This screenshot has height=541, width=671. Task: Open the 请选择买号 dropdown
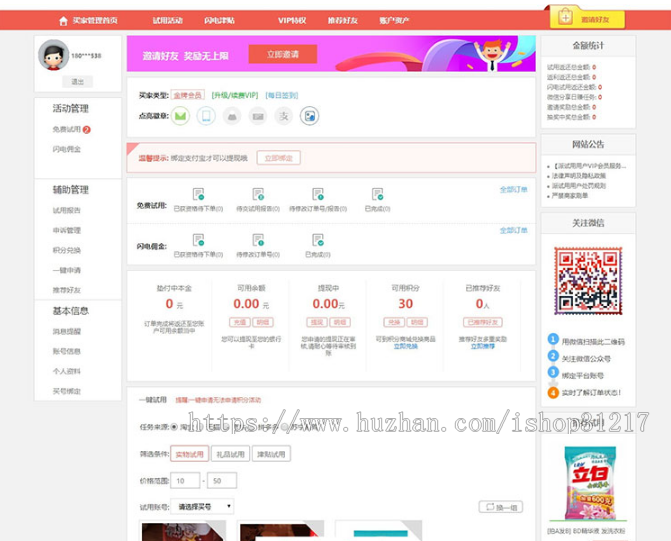202,507
